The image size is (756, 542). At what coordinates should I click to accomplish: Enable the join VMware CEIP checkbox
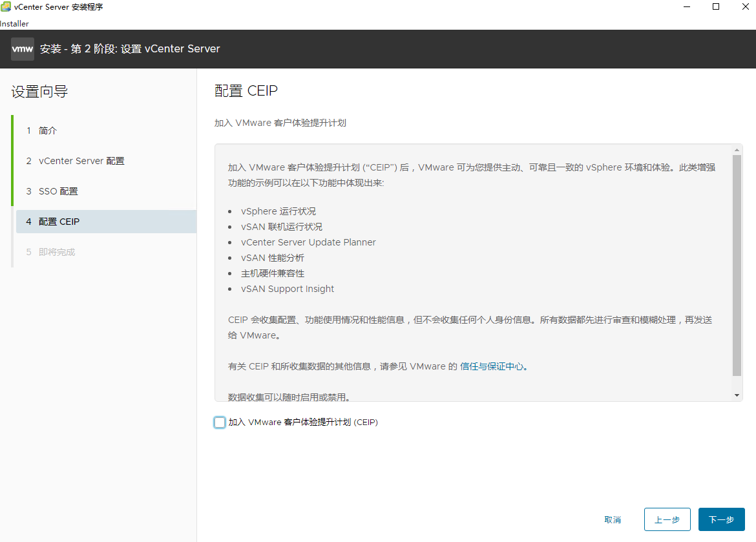click(220, 422)
